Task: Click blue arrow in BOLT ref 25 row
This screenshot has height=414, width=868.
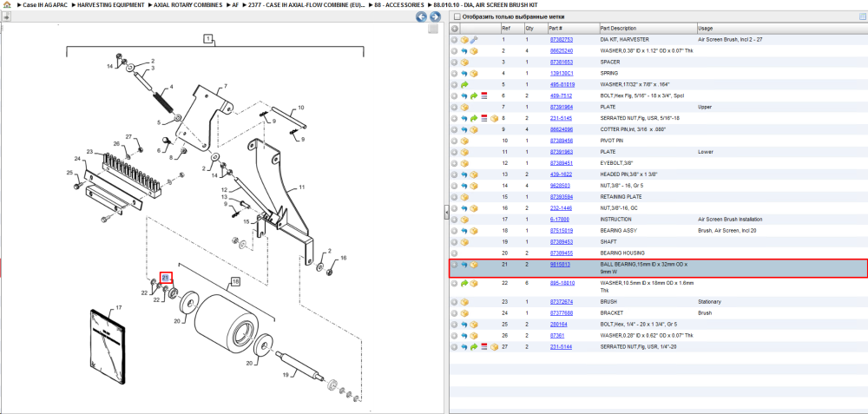Action: point(464,325)
